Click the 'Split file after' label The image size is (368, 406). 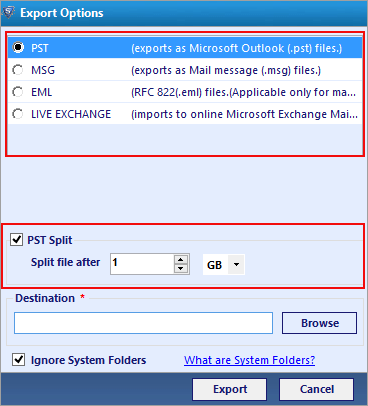click(x=65, y=262)
